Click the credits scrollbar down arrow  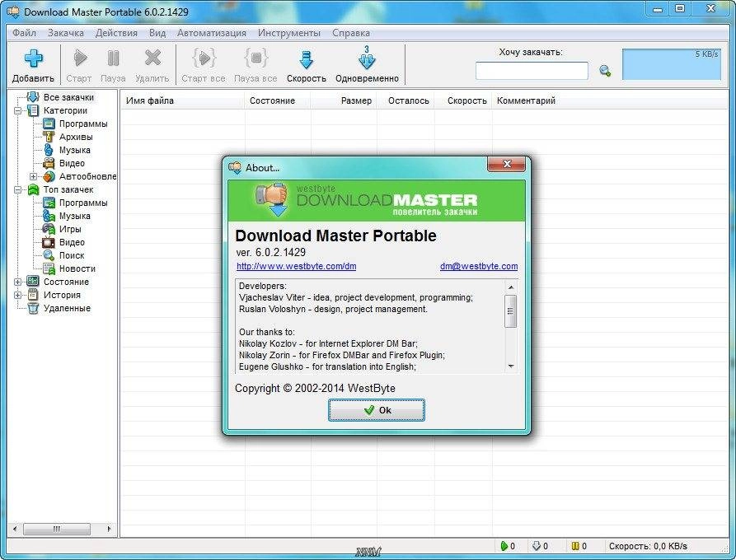tap(511, 366)
